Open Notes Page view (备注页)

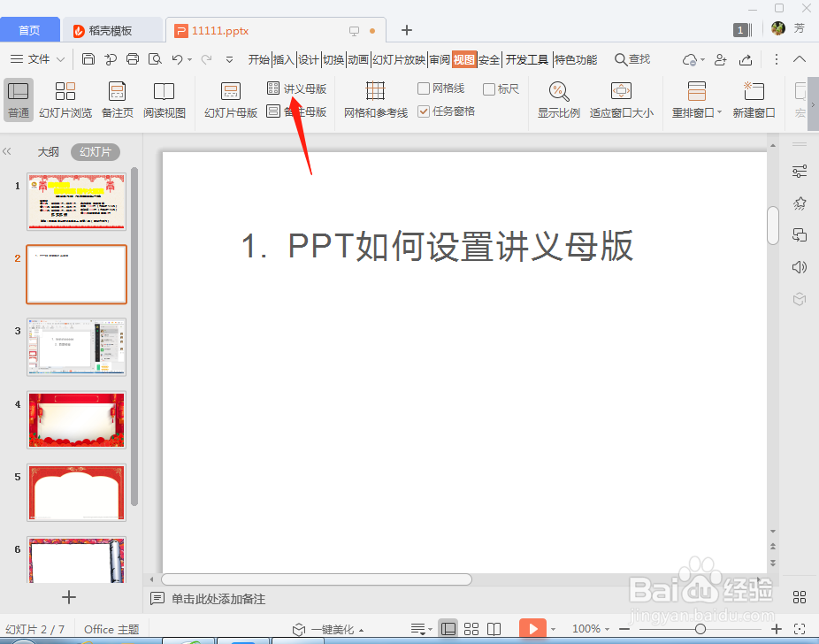pyautogui.click(x=117, y=100)
